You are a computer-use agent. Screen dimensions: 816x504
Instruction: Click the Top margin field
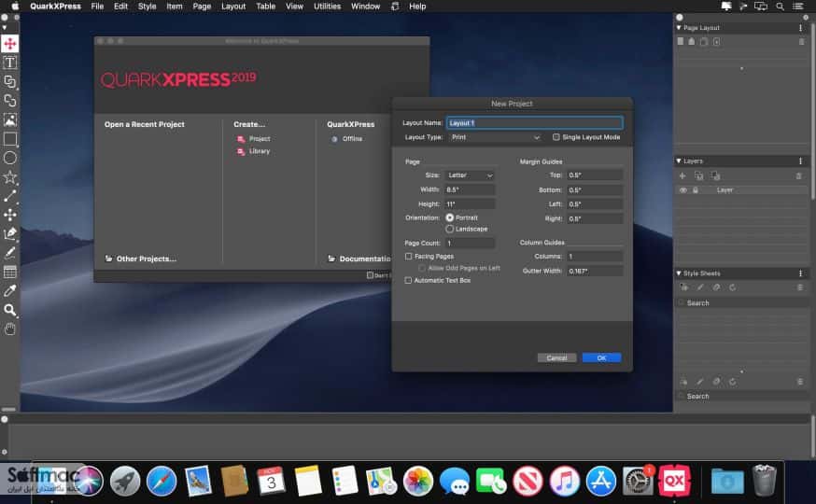(595, 175)
